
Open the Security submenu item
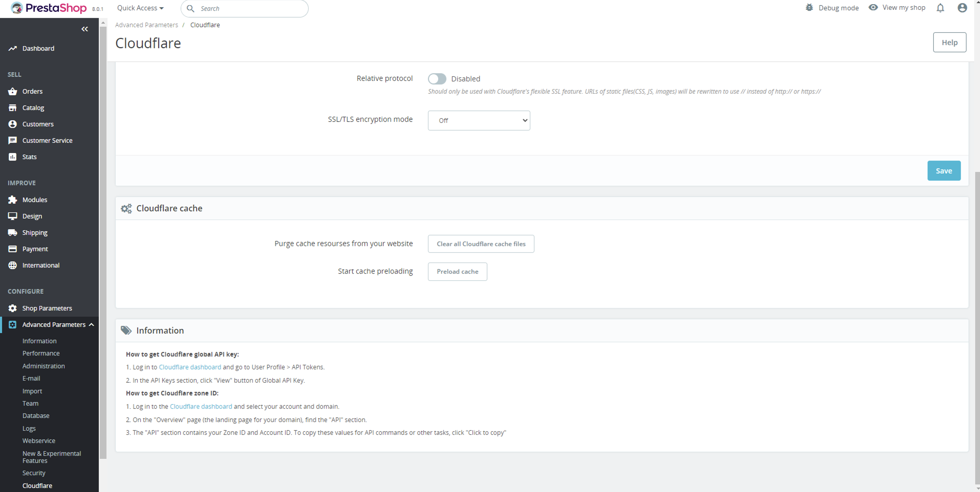tap(34, 473)
